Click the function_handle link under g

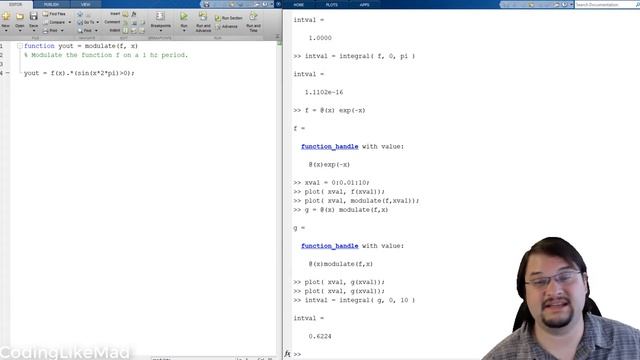330,246
